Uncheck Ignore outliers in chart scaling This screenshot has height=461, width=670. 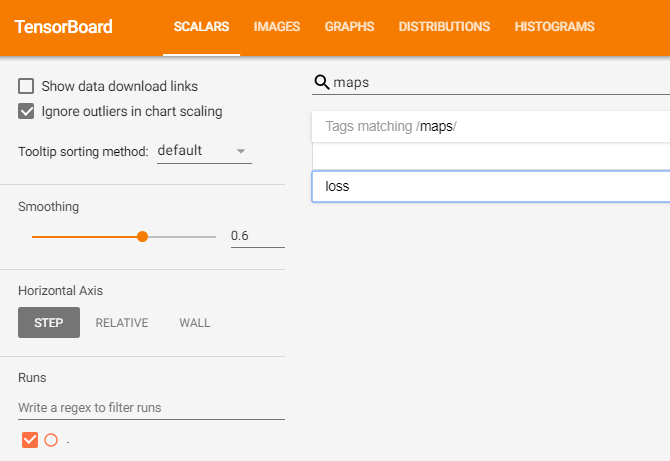coord(27,111)
